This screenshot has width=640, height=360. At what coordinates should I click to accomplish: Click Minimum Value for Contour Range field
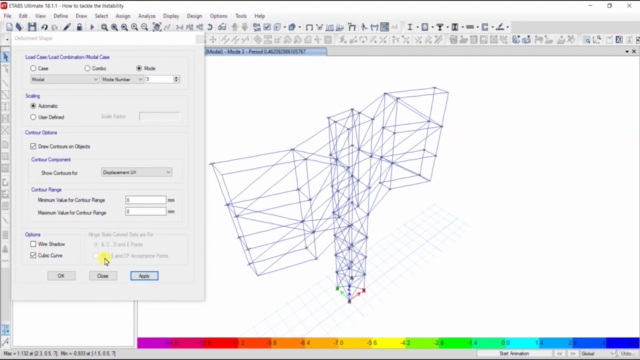click(146, 200)
